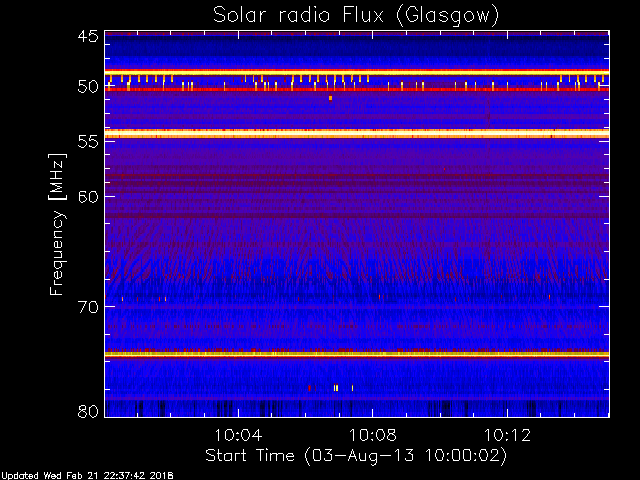Click the yellow spots near 78 MHz
Image resolution: width=640 pixels, height=480 pixels.
click(x=336, y=387)
